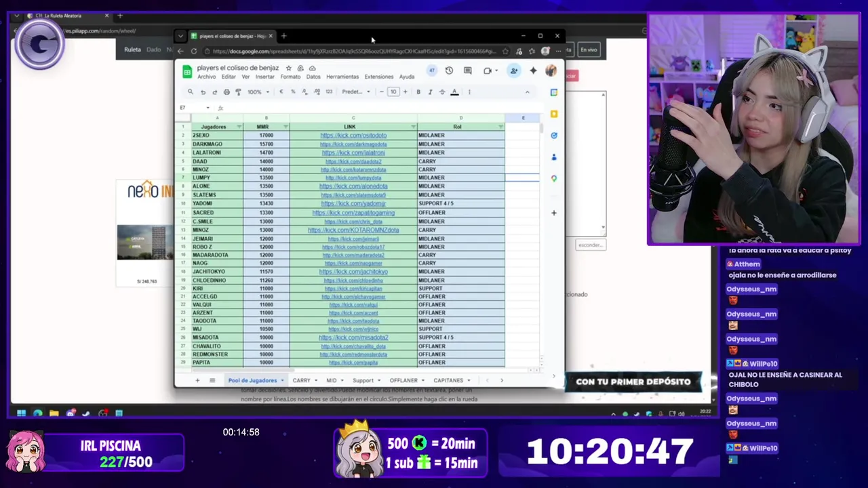This screenshot has height=488, width=868.
Task: Open Google Keep side panel icon
Action: [x=554, y=114]
